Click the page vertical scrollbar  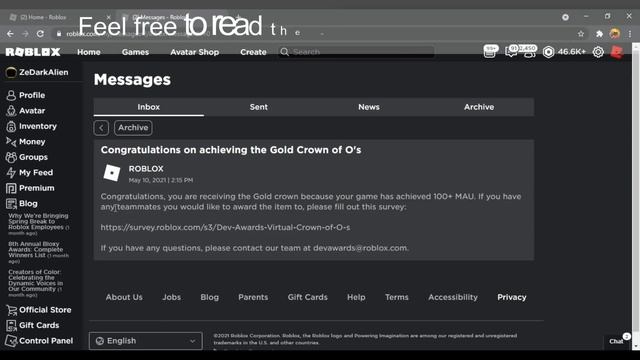coord(636,196)
